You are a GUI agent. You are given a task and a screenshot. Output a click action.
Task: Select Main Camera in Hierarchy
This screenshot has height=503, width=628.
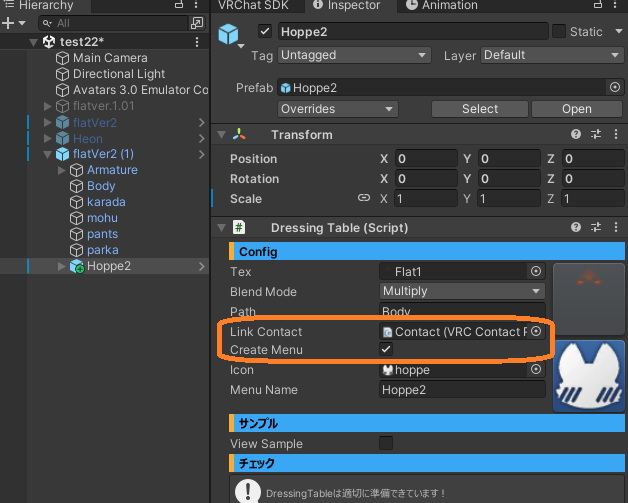tap(110, 58)
